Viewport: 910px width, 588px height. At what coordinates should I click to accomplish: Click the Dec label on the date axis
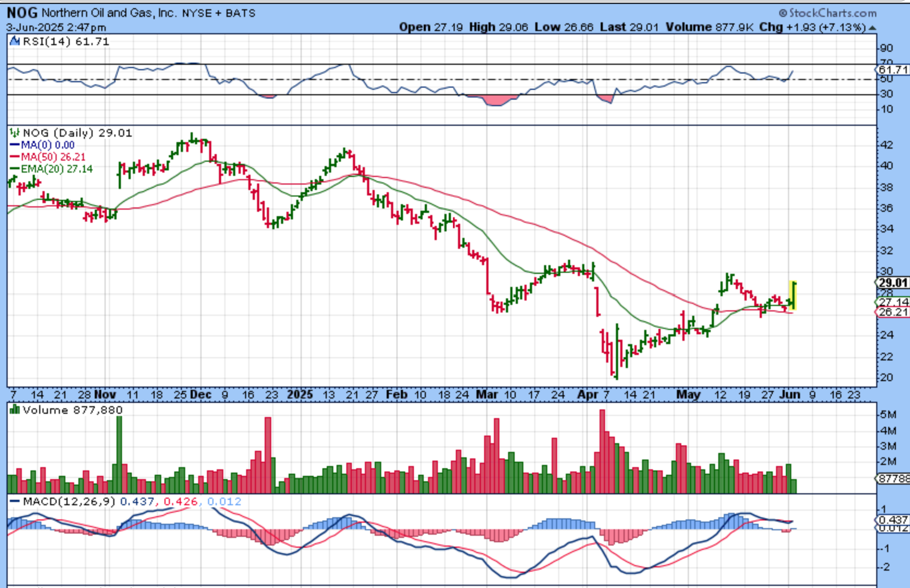coord(201,394)
